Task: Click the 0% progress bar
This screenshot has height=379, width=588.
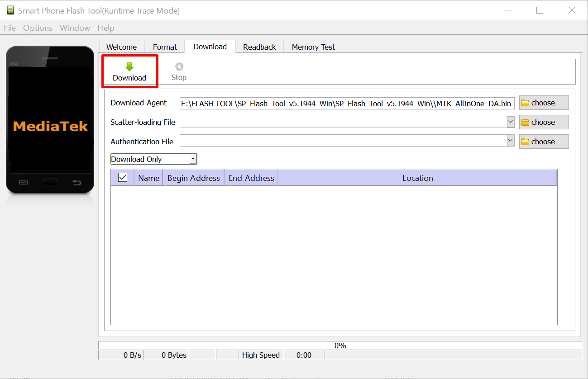Action: pos(340,345)
